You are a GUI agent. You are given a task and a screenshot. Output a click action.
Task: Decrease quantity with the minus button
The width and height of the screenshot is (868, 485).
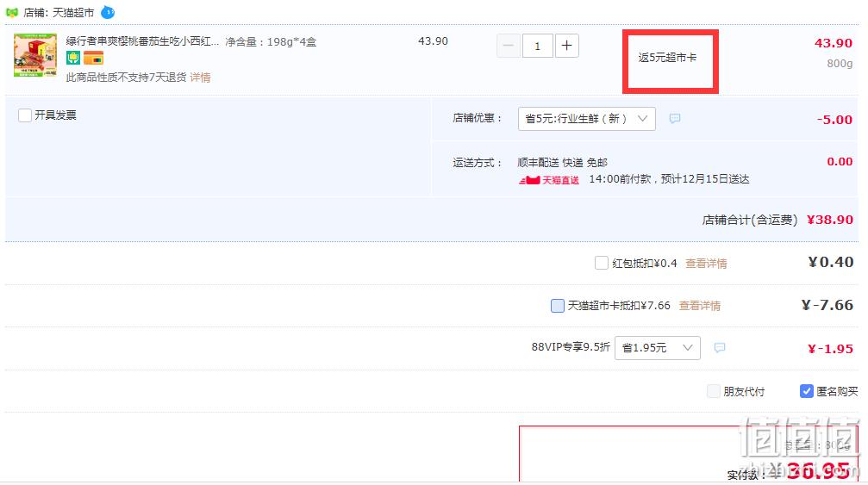509,46
